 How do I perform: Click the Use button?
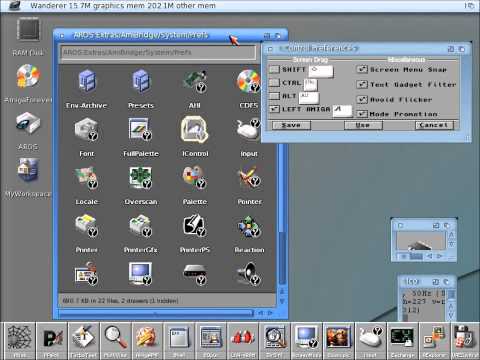[363, 125]
